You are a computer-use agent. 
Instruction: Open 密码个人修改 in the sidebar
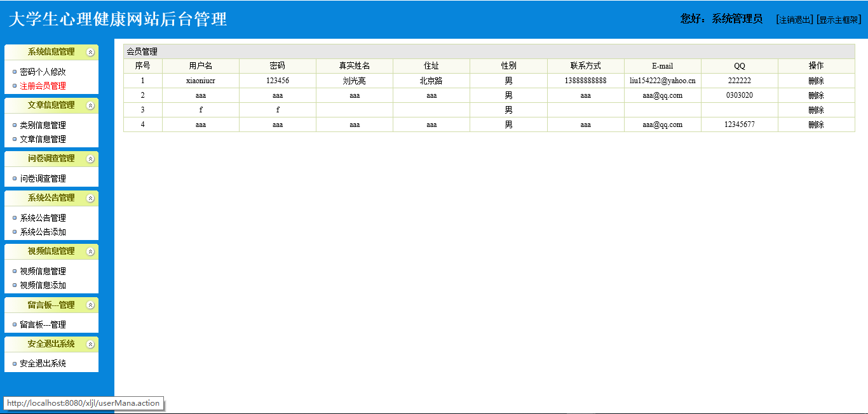point(43,72)
